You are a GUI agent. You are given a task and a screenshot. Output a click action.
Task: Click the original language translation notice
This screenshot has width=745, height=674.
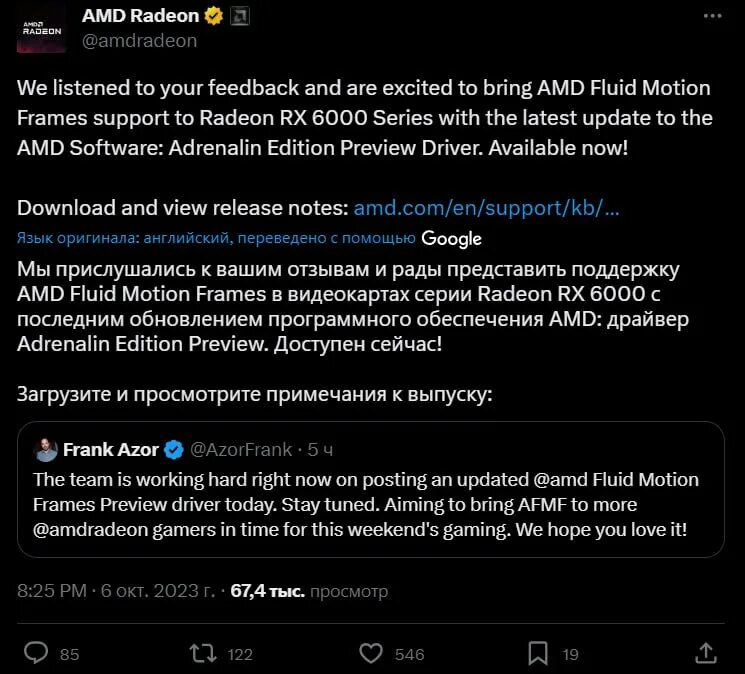(216, 238)
